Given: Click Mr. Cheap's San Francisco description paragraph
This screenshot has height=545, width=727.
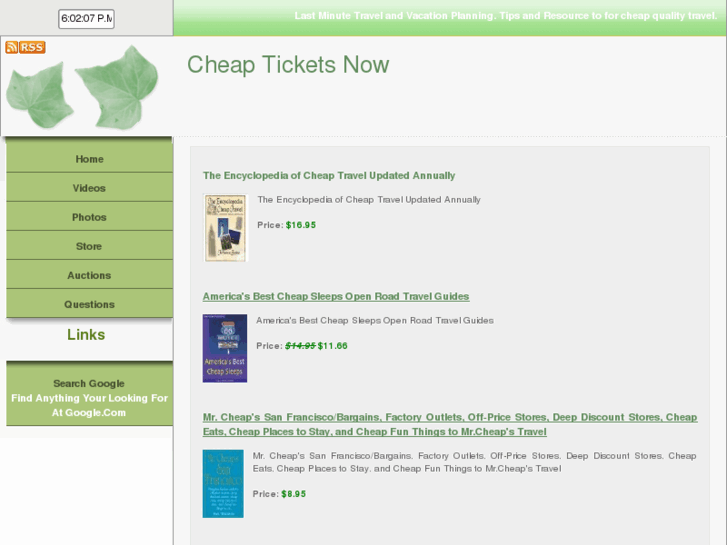Looking at the screenshot, I should [x=474, y=462].
